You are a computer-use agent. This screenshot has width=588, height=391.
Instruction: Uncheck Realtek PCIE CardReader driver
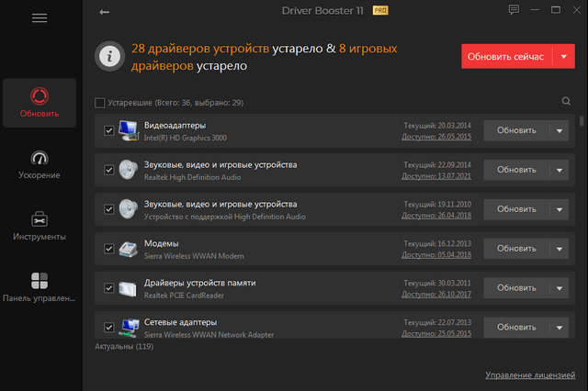pyautogui.click(x=108, y=288)
